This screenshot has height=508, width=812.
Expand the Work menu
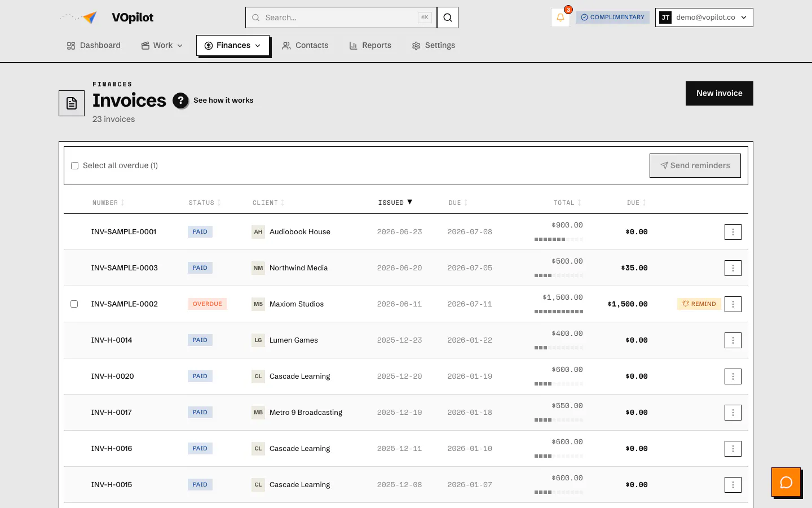coord(162,46)
